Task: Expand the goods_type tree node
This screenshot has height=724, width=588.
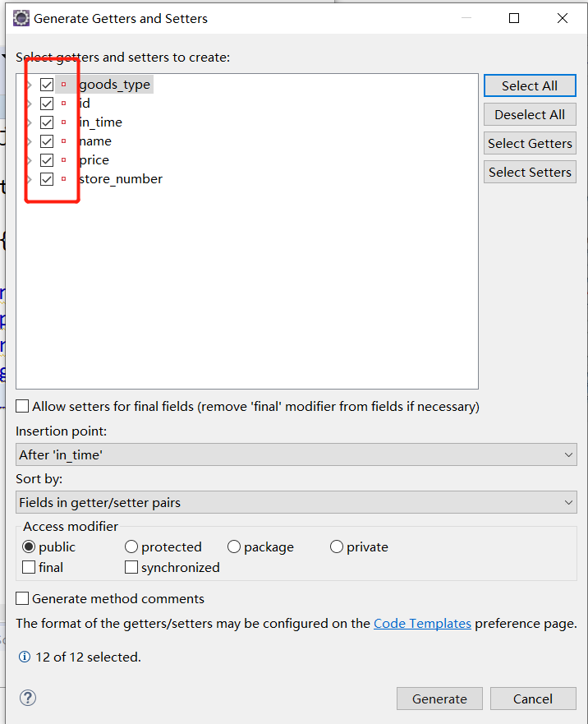Action: pyautogui.click(x=29, y=85)
